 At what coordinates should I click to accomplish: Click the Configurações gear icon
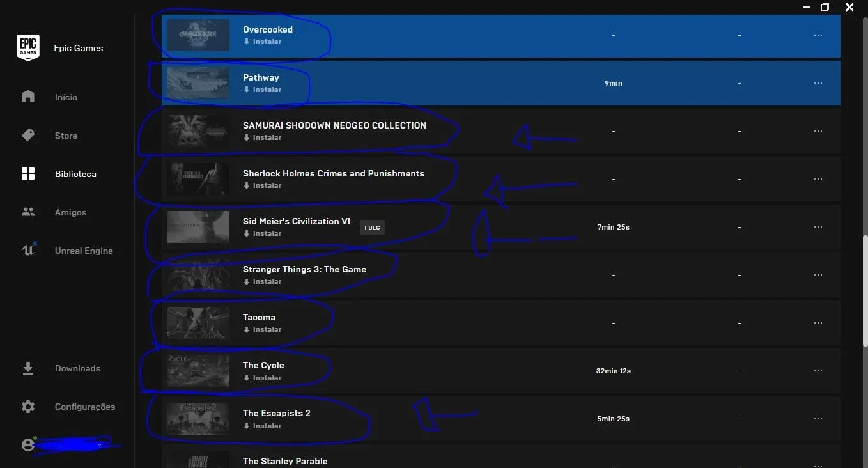(x=28, y=407)
